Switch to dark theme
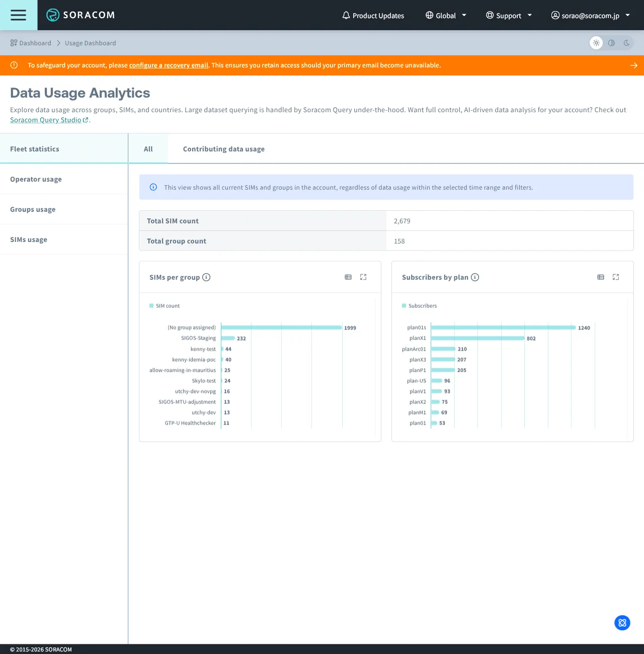This screenshot has height=654, width=644. point(626,43)
